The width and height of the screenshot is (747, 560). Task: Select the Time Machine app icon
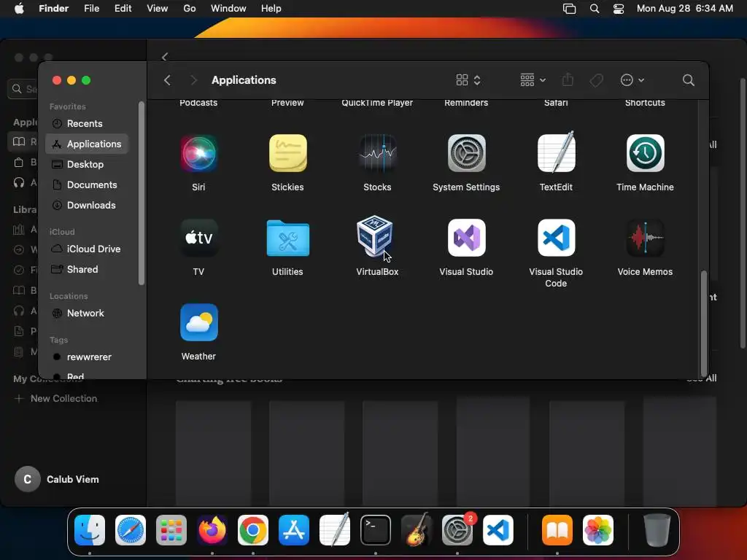645,153
